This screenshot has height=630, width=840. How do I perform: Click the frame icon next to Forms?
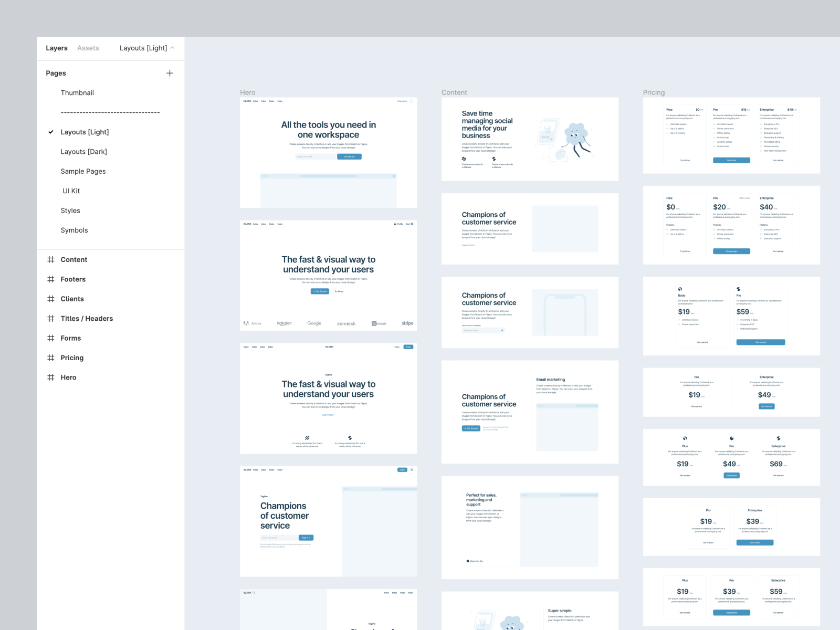click(x=51, y=338)
